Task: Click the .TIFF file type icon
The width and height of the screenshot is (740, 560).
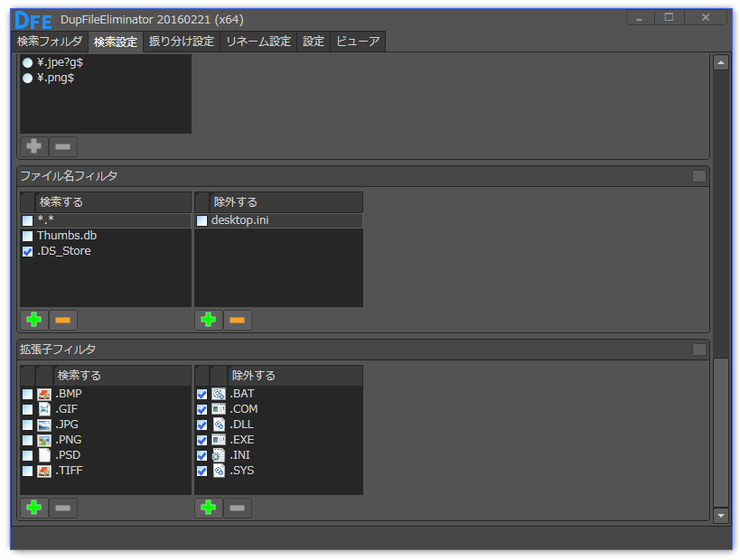Action: click(x=44, y=471)
